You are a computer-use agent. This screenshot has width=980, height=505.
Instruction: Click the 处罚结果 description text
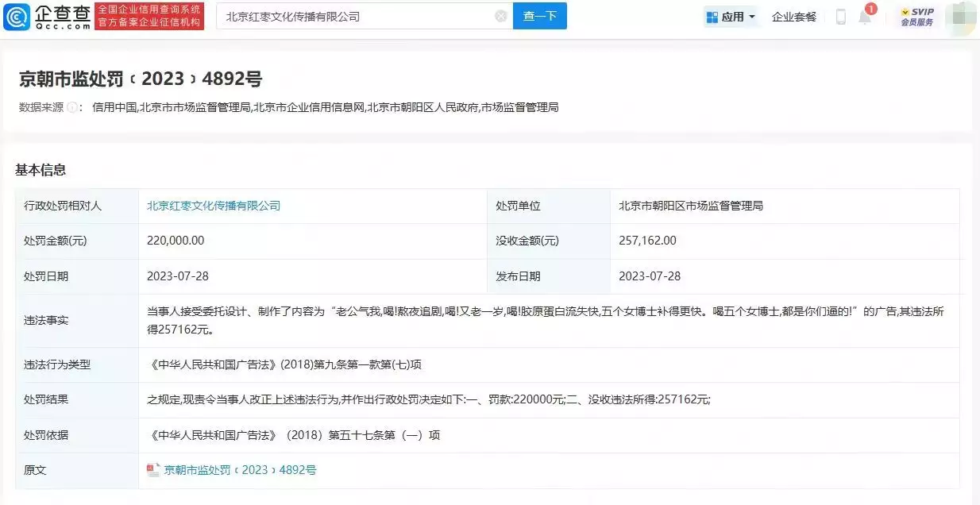tap(429, 399)
